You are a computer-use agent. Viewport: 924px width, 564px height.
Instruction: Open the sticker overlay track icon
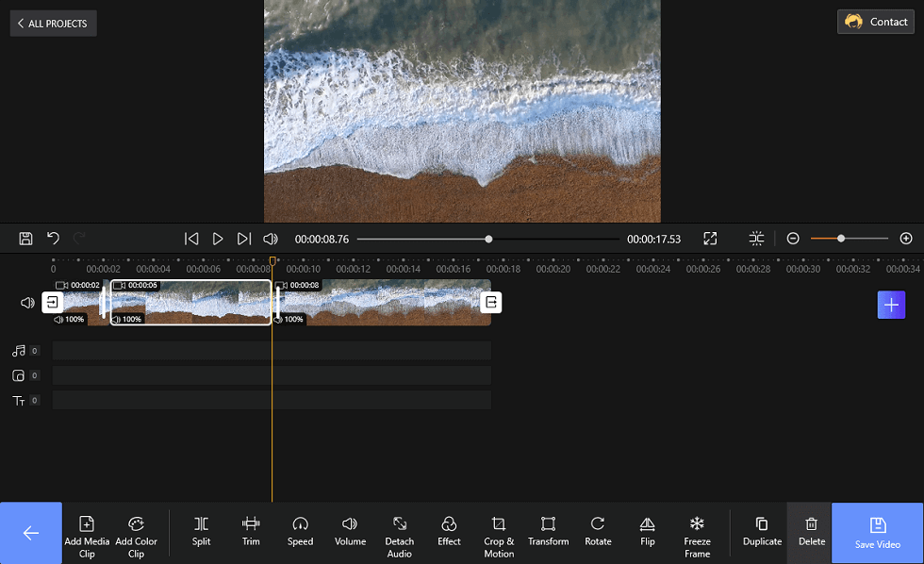[19, 375]
